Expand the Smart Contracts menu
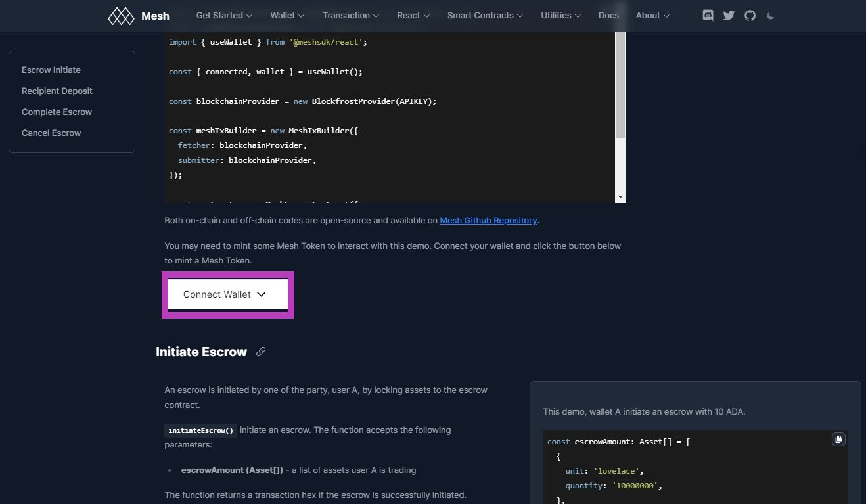This screenshot has height=504, width=866. (x=486, y=16)
